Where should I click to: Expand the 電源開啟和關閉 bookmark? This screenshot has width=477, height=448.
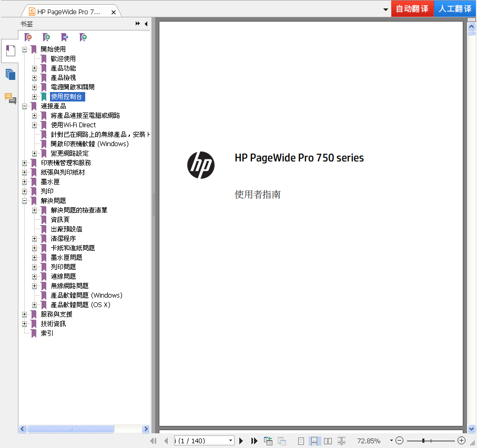click(34, 87)
